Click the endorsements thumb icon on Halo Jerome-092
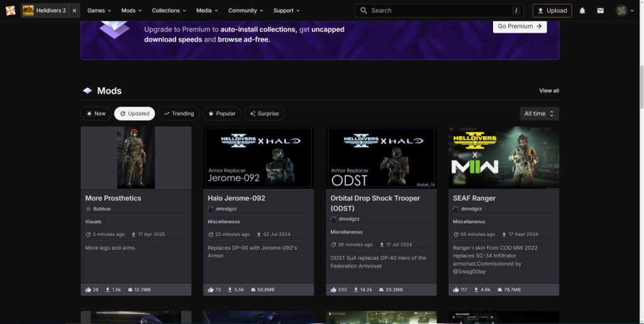 click(211, 289)
